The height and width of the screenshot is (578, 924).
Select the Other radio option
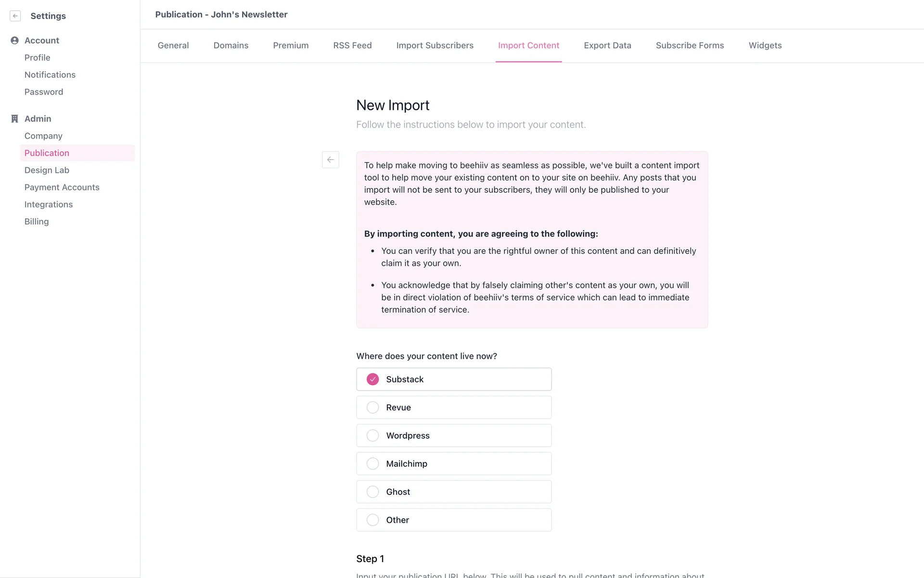coord(372,520)
